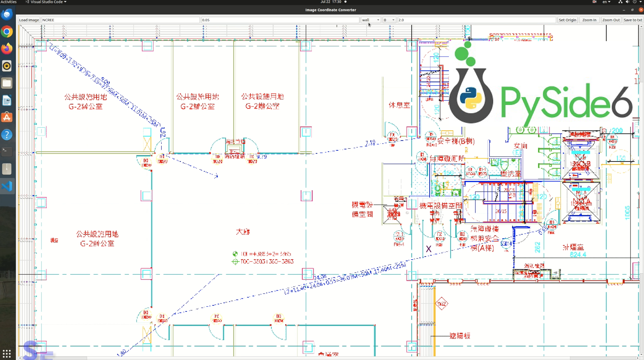Click the '遮陽板' label on the plan
644x360 pixels.
point(460,336)
